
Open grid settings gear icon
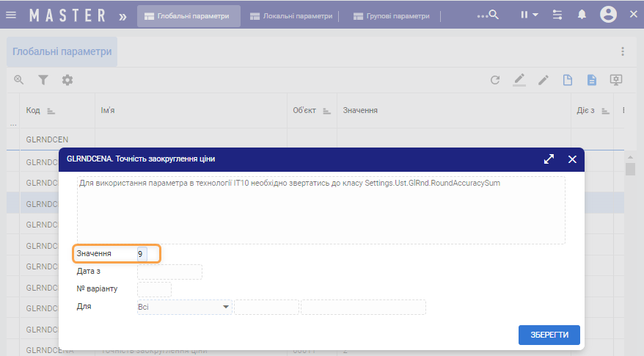67,80
